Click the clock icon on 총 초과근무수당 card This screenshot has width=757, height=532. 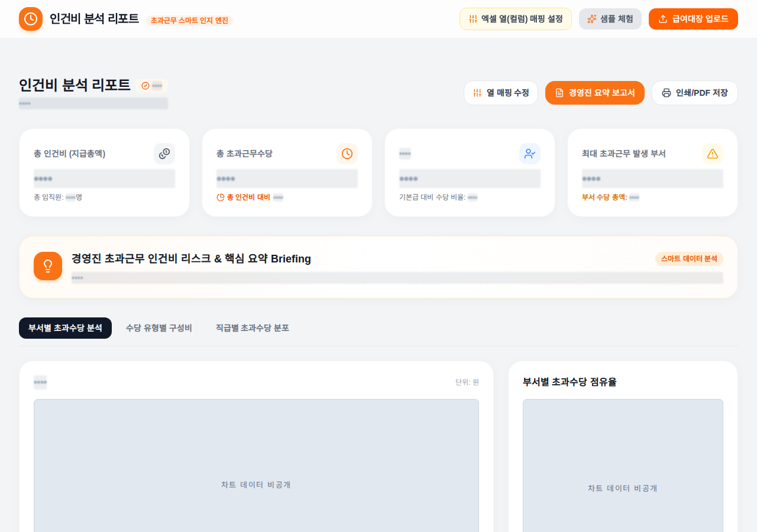tap(347, 154)
